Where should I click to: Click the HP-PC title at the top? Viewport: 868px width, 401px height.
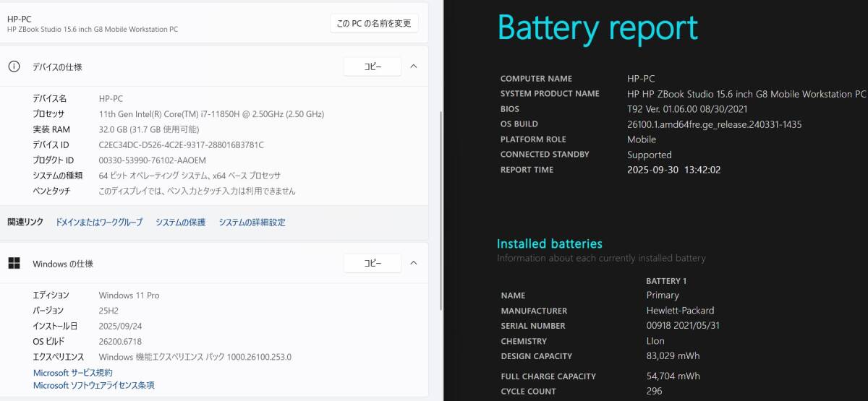(x=20, y=18)
